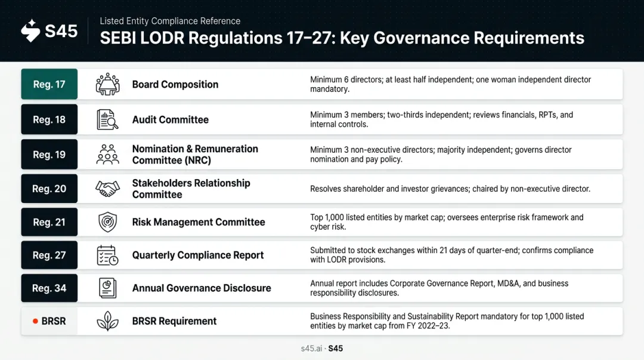
Task: Click the Audit Committee magnifier document icon
Action: (107, 119)
